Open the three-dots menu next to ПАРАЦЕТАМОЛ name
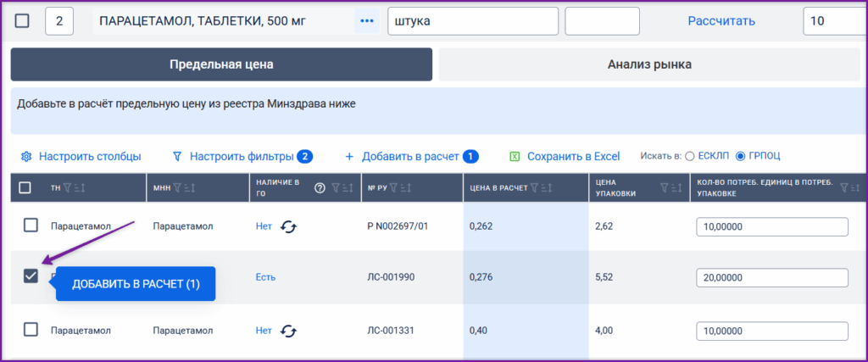The height and width of the screenshot is (362, 868). [x=366, y=21]
